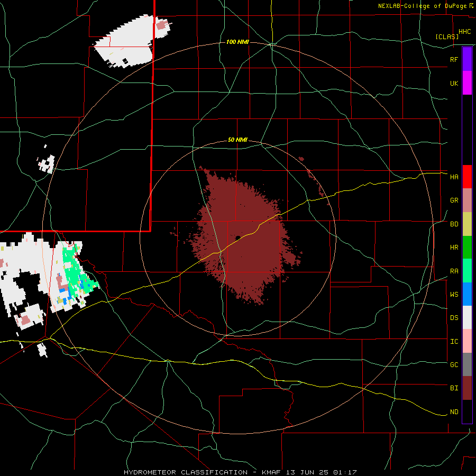Click the RA rain legend swatch

(x=467, y=271)
